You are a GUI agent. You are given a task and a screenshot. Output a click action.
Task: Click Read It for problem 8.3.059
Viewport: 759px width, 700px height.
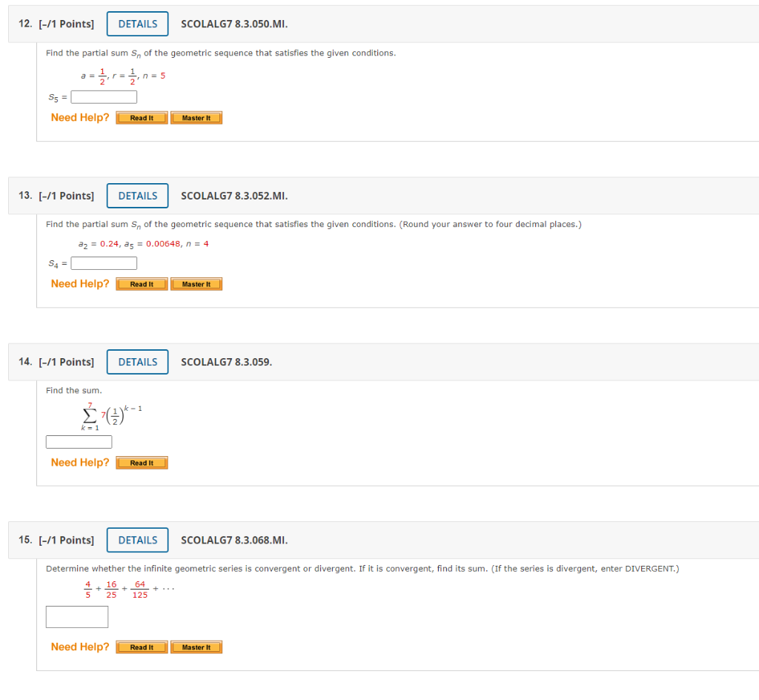pyautogui.click(x=141, y=462)
